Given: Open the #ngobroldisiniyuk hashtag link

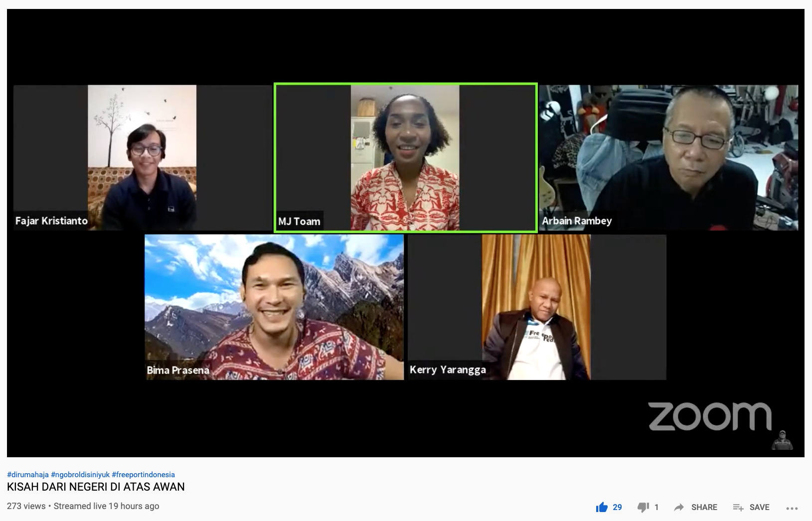Looking at the screenshot, I should click(80, 475).
